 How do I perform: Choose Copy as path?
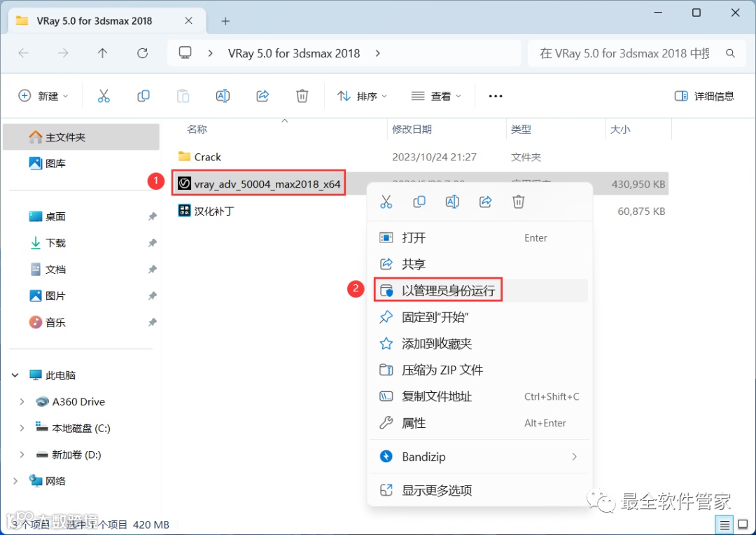(x=481, y=396)
